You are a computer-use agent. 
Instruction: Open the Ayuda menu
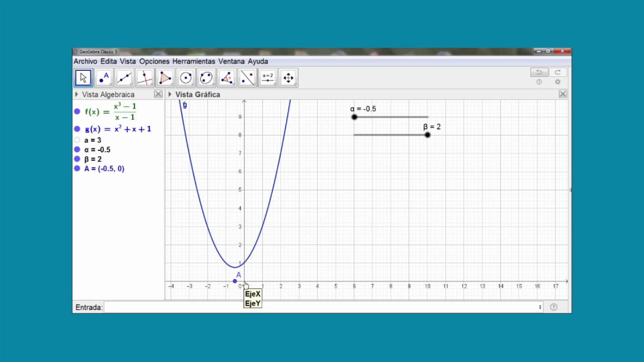click(258, 61)
